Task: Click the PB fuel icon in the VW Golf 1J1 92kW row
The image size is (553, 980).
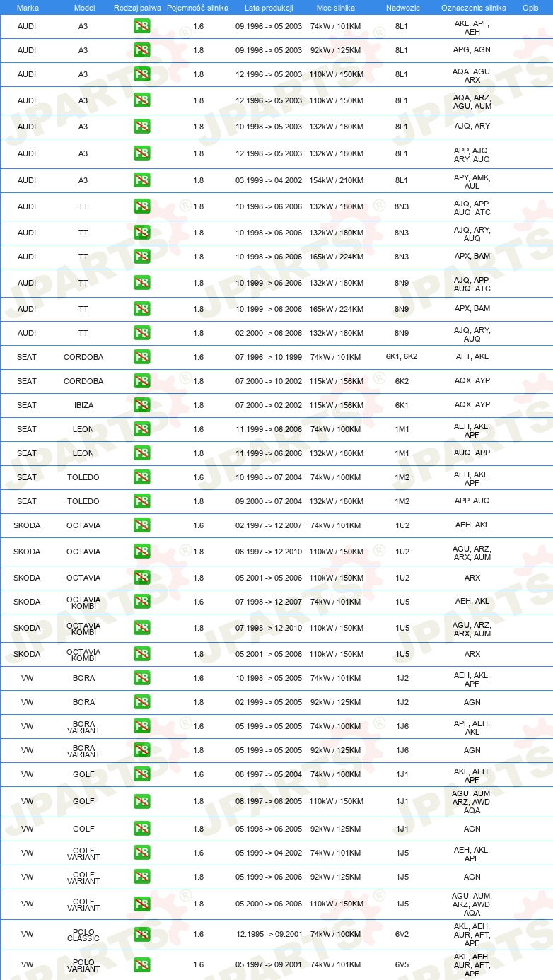Action: 142,829
